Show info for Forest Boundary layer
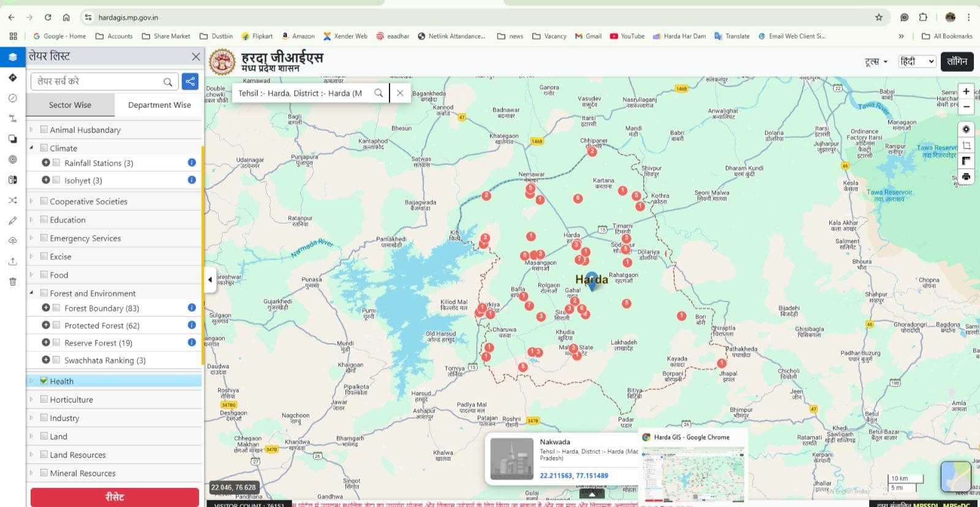The image size is (980, 507). [192, 308]
